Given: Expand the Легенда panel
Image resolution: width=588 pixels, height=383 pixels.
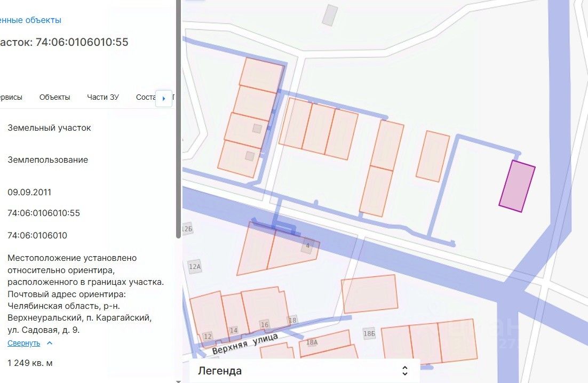Looking at the screenshot, I should (304, 371).
